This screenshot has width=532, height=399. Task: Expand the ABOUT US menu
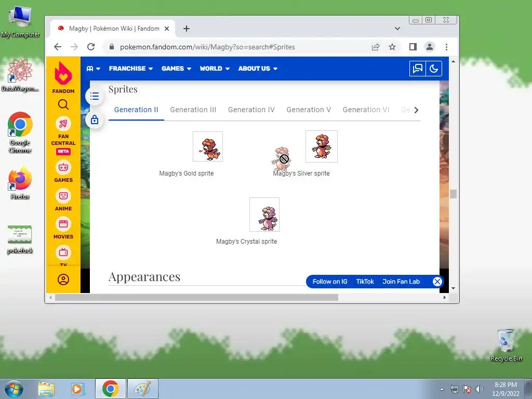(x=258, y=69)
